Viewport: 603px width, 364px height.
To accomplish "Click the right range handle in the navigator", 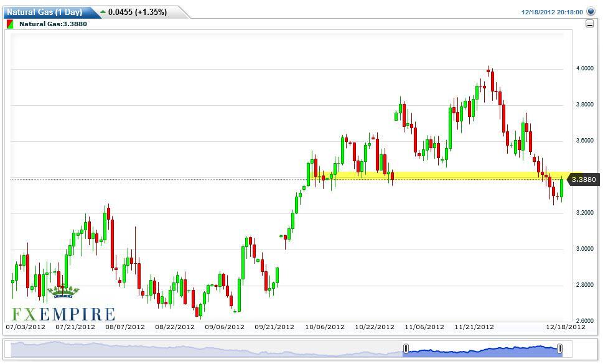I will (x=560, y=348).
